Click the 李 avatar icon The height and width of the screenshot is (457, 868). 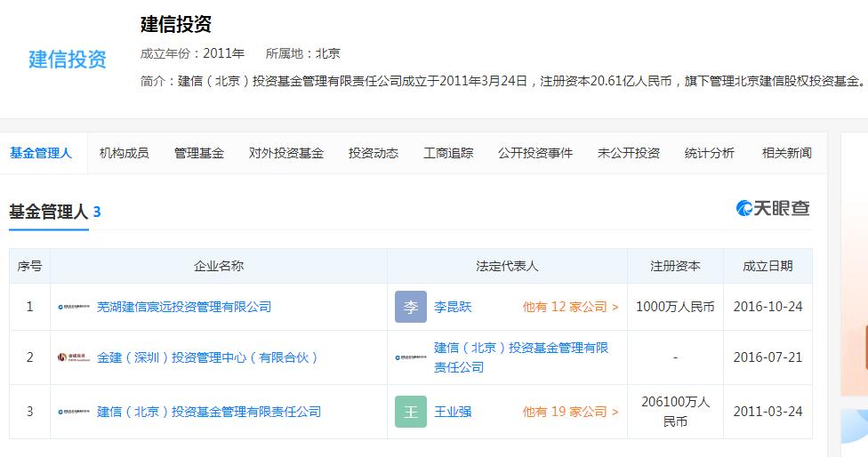411,307
